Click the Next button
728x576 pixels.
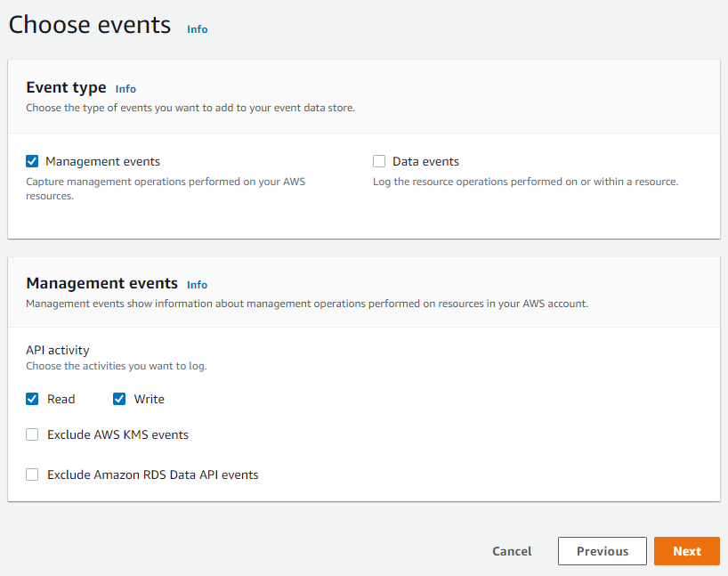click(x=687, y=551)
